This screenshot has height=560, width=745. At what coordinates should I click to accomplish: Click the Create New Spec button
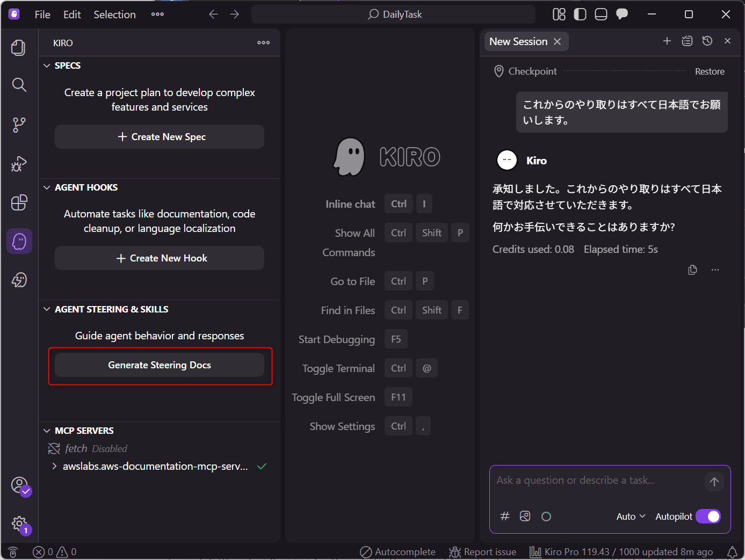click(x=160, y=137)
